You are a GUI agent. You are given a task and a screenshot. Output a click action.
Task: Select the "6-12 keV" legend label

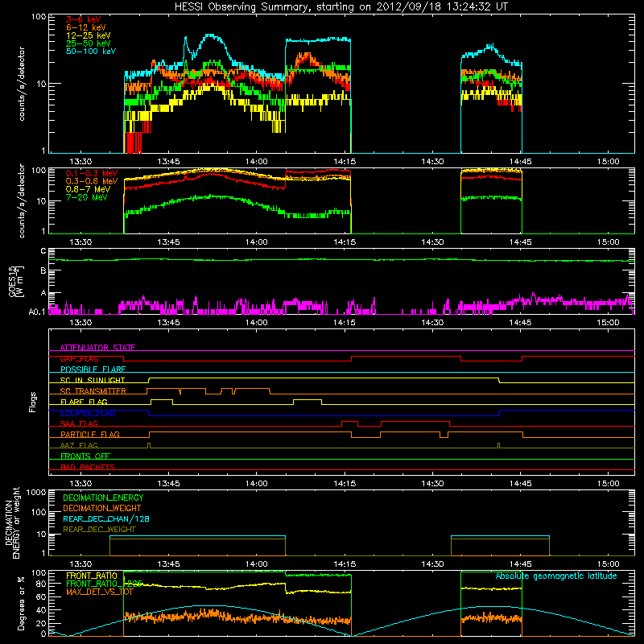[x=86, y=27]
